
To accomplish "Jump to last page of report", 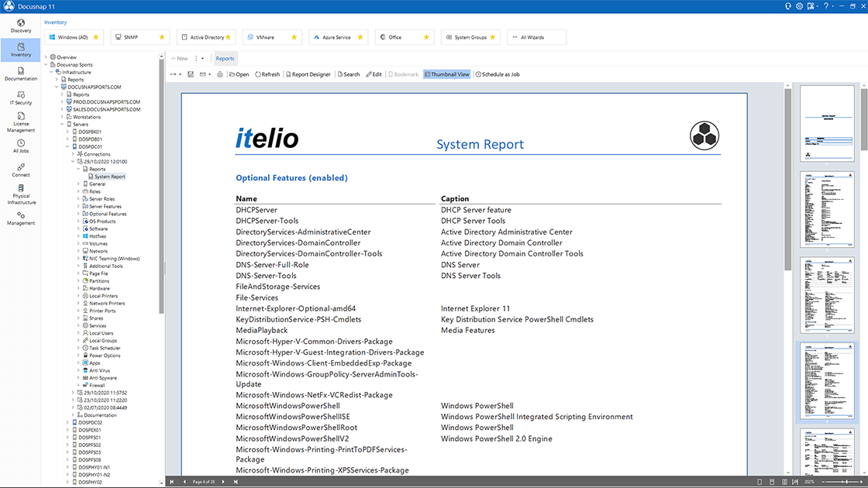I will (x=236, y=482).
